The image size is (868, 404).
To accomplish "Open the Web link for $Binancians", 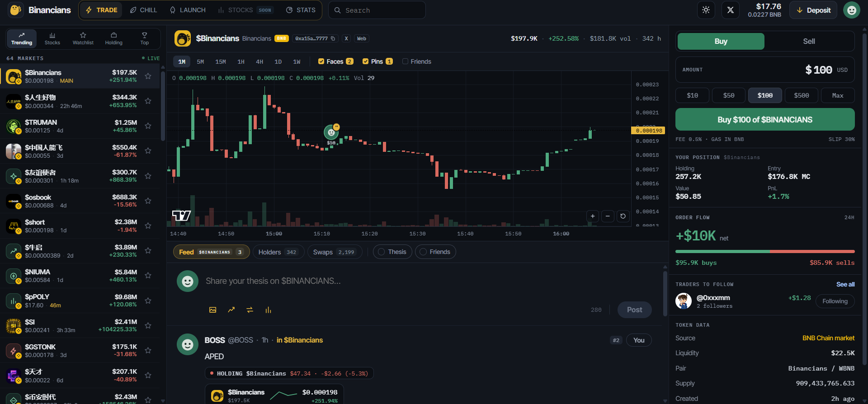I will coord(362,38).
